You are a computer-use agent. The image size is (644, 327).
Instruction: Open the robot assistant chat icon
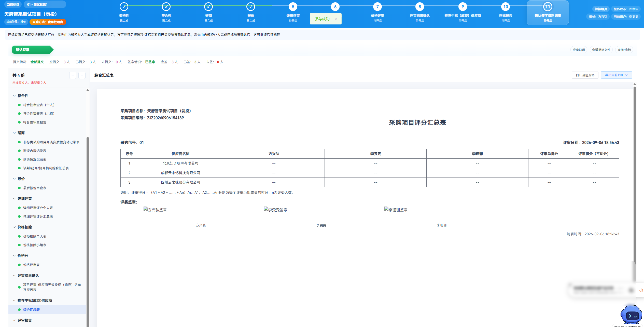click(631, 315)
